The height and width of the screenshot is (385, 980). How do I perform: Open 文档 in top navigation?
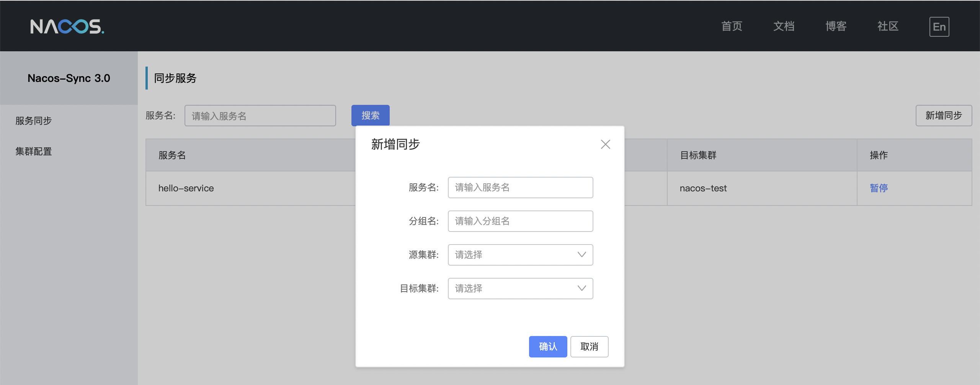(784, 26)
